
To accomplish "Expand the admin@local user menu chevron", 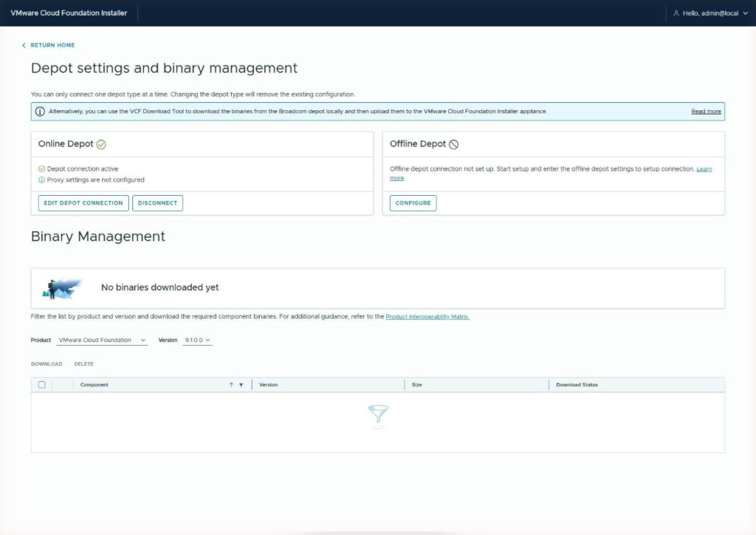I will point(746,13).
